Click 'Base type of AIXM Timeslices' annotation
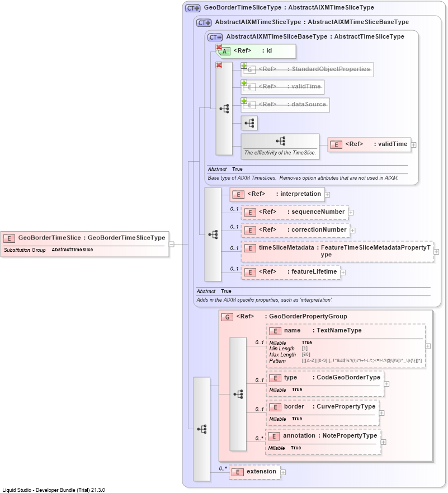Screen dimensions: 448x493 pyautogui.click(x=303, y=178)
